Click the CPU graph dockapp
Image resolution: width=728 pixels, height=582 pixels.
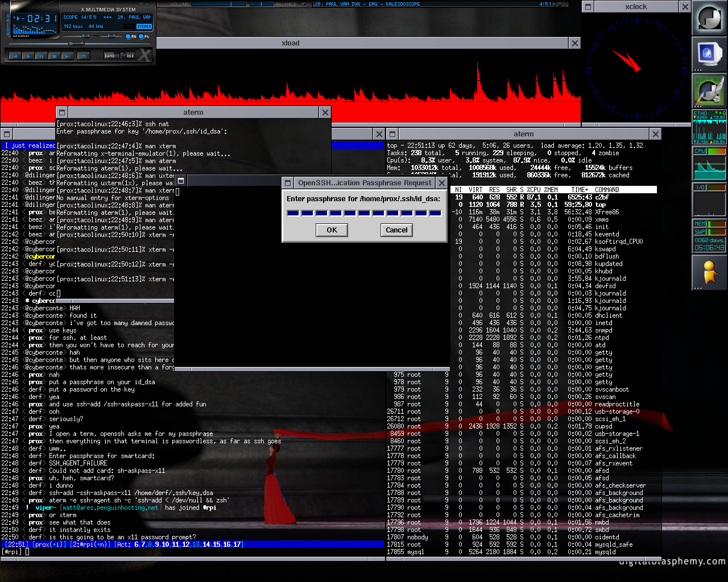pyautogui.click(x=709, y=164)
